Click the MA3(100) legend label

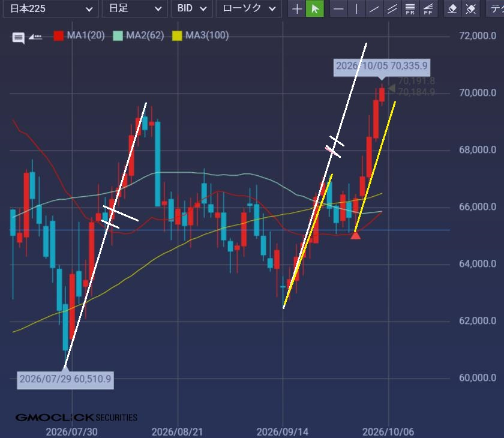[x=207, y=35]
